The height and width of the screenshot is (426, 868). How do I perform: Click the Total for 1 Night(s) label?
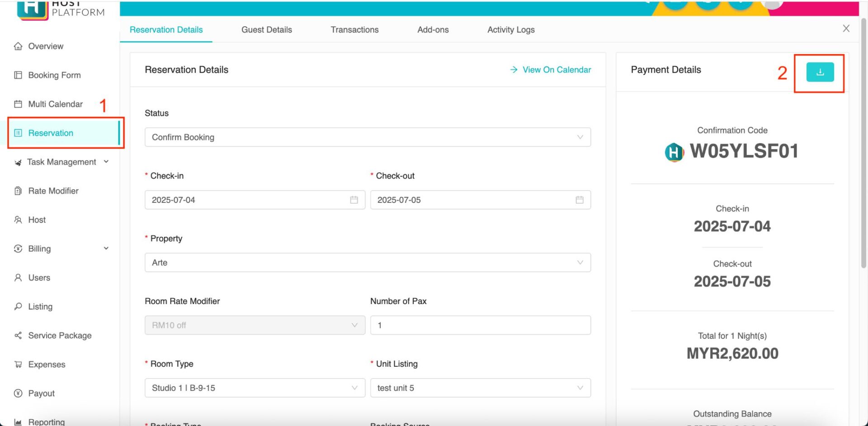(732, 336)
